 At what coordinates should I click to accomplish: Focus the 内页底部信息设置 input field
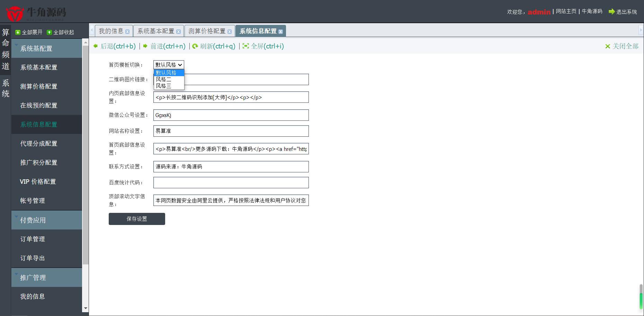(231, 97)
